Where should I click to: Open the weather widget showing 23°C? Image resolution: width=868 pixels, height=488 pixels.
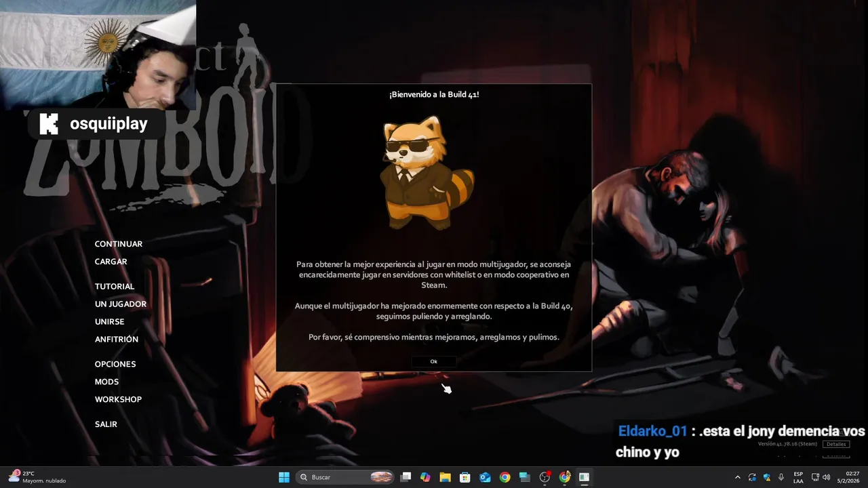[x=37, y=477]
